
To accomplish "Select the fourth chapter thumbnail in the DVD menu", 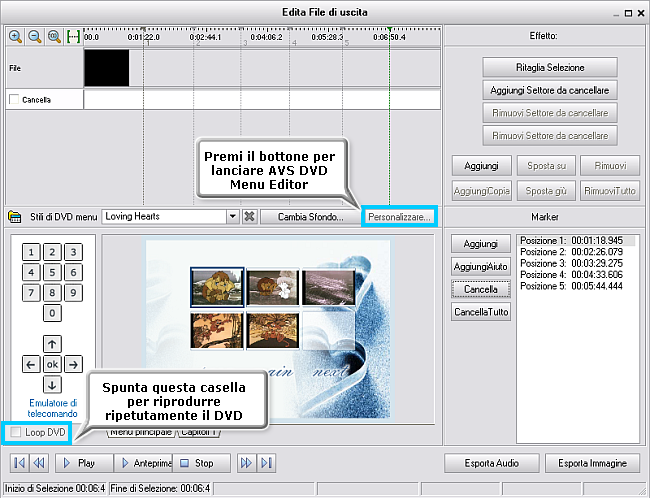I will pyautogui.click(x=217, y=331).
